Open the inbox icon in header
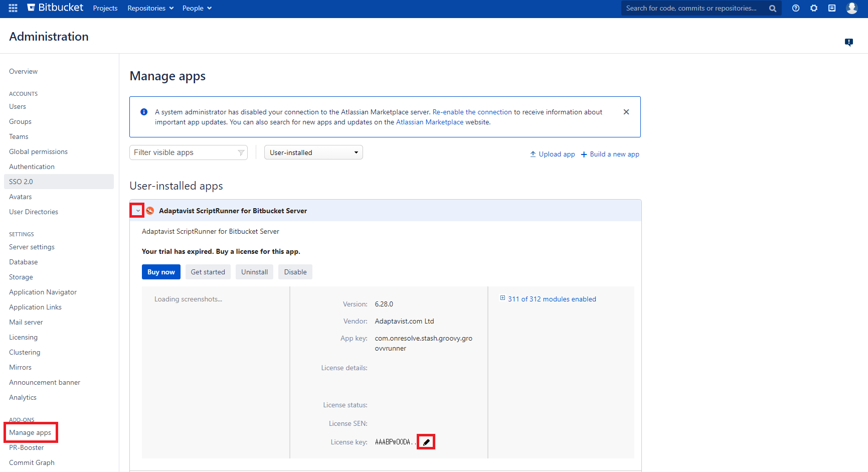 tap(832, 8)
